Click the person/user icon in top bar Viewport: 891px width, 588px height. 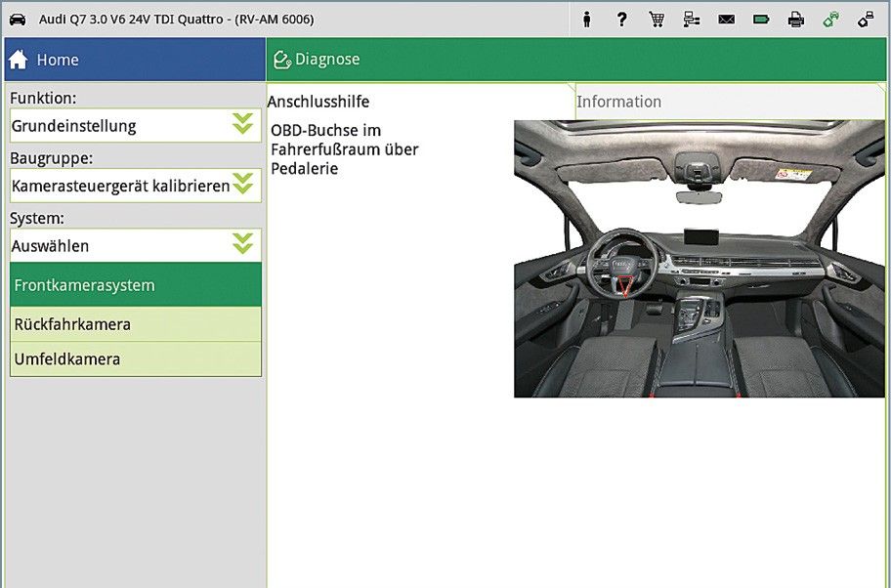click(587, 19)
